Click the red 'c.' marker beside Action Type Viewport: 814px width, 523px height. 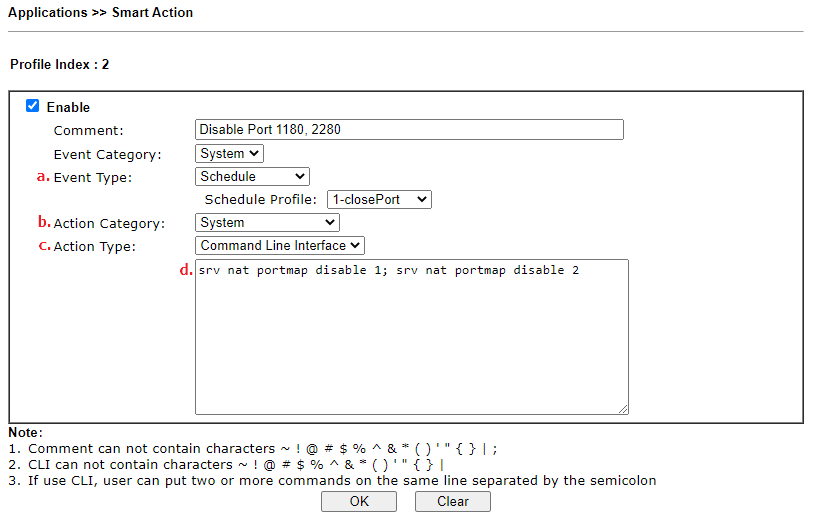pyautogui.click(x=45, y=246)
